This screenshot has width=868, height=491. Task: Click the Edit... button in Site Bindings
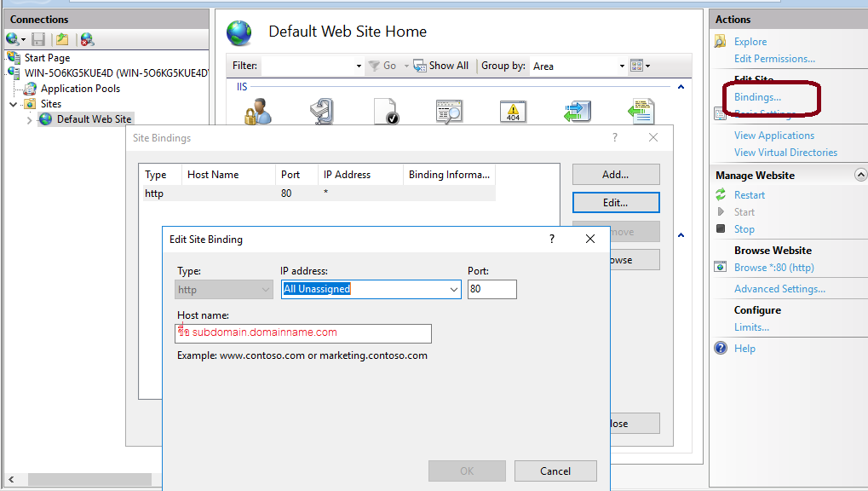click(616, 202)
